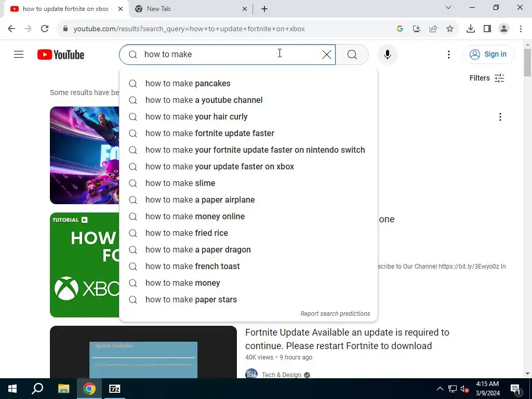Image resolution: width=532 pixels, height=399 pixels.
Task: Show hidden system tray icons
Action: [x=440, y=389]
